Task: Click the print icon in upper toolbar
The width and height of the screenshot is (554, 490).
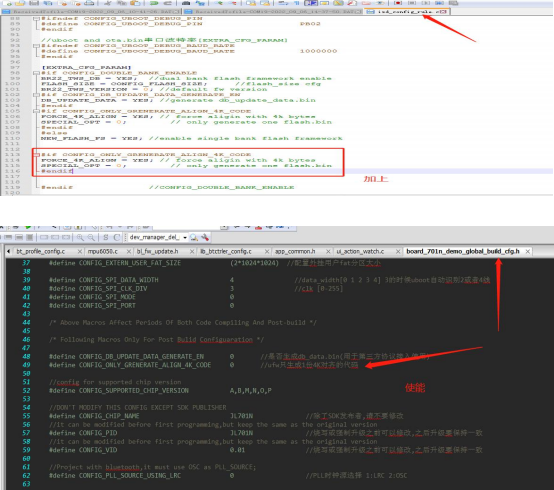Action: point(89,3)
